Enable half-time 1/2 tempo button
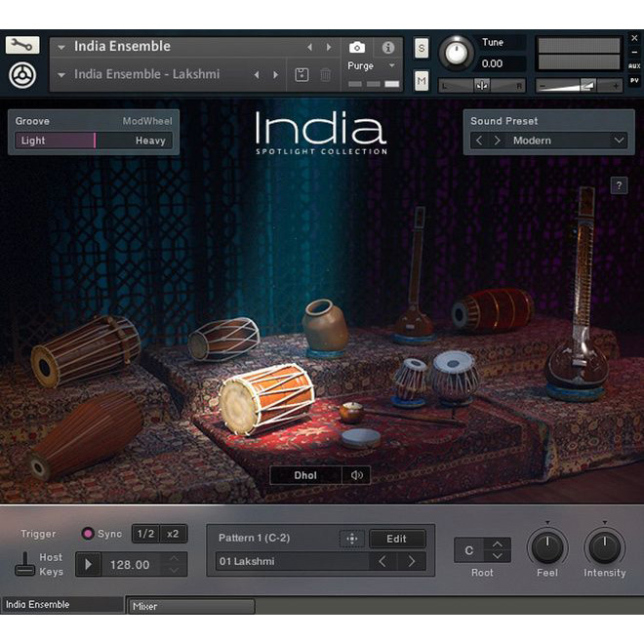The image size is (644, 644). click(x=145, y=534)
